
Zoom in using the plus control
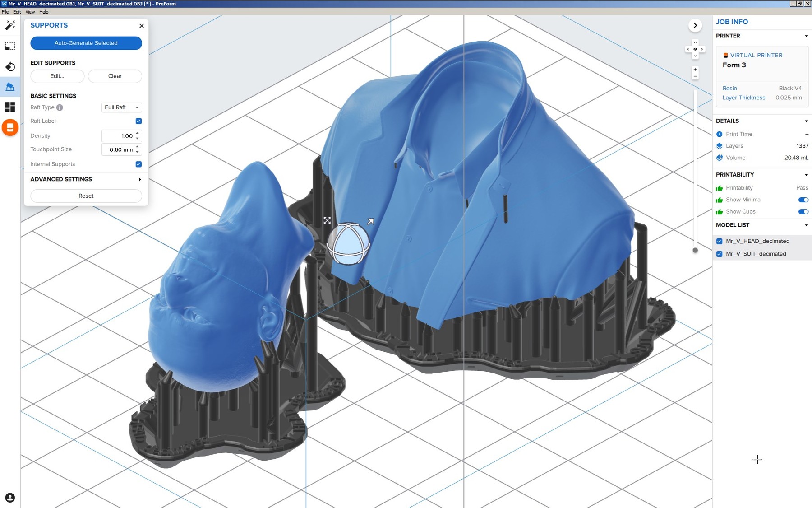[695, 70]
